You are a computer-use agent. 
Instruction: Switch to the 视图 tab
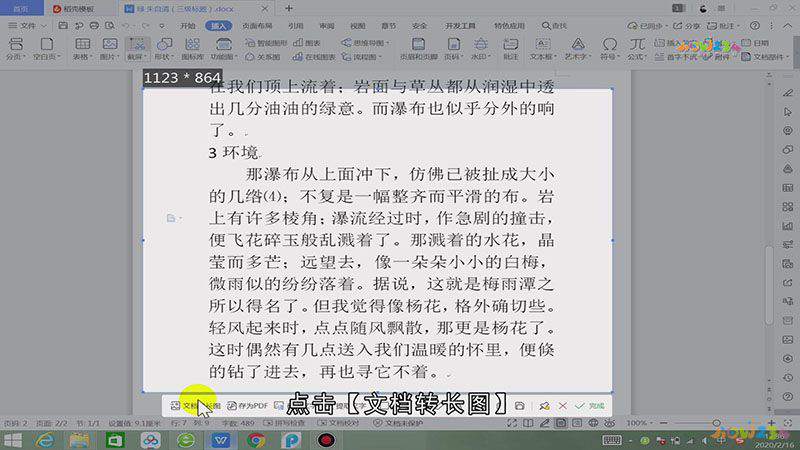click(x=358, y=26)
